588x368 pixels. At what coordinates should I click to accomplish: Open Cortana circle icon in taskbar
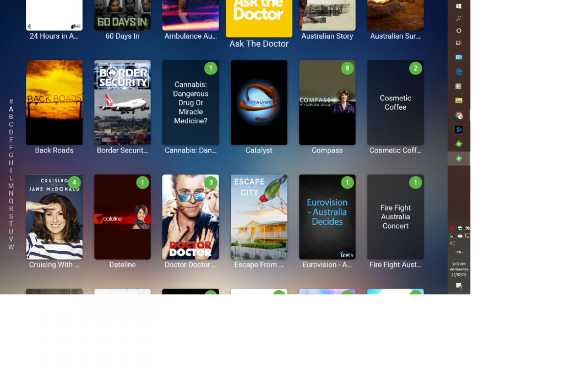pyautogui.click(x=459, y=30)
